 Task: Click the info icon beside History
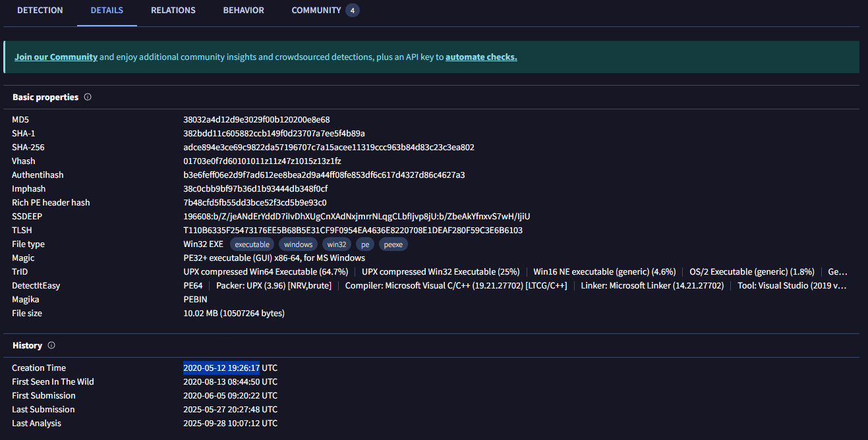pyautogui.click(x=51, y=345)
